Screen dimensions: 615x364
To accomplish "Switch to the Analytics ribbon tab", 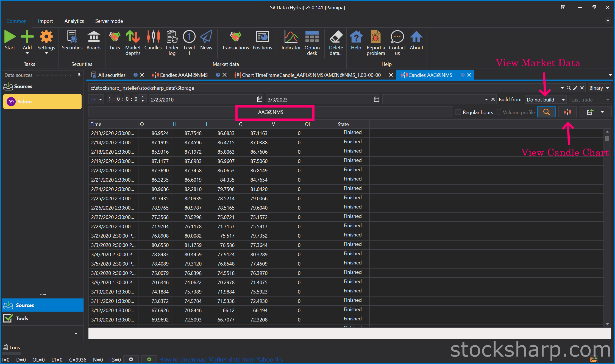I will click(x=74, y=21).
